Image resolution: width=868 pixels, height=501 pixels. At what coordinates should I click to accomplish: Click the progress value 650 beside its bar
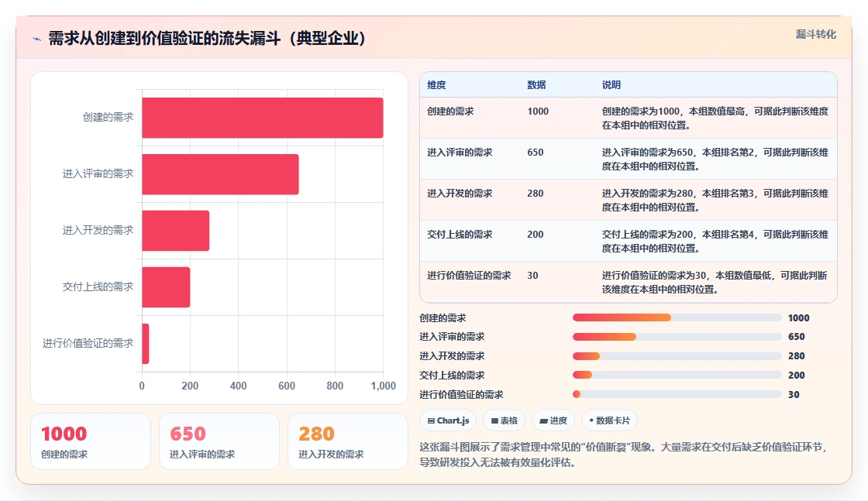(x=796, y=337)
